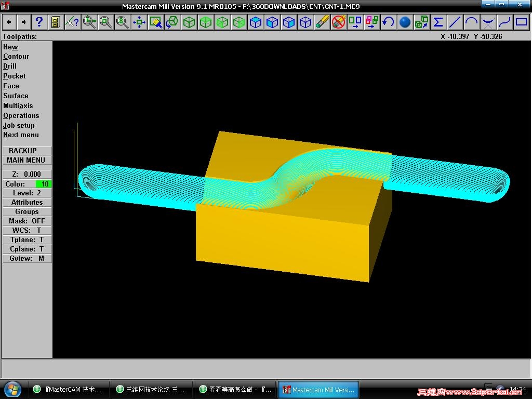The image size is (532, 399).
Task: Start dynamic spin with rotating cube icon
Action: coord(172,22)
